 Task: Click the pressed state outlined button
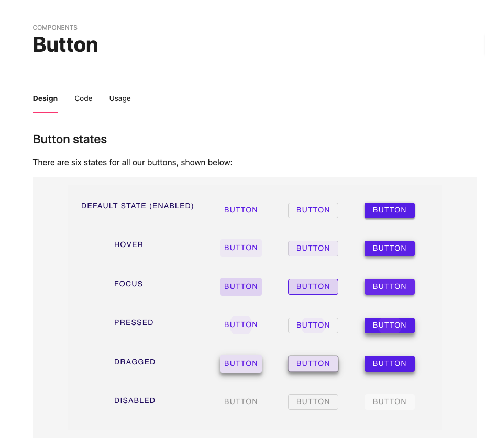pos(313,326)
